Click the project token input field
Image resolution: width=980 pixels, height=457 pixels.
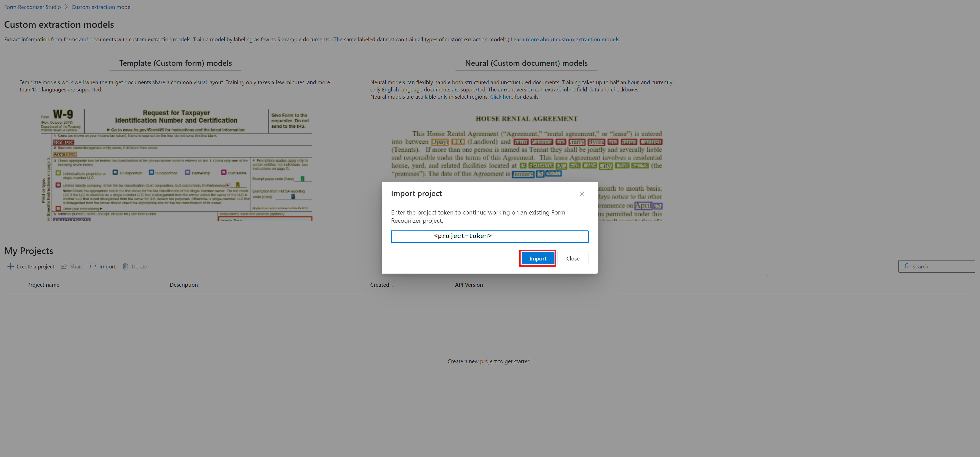(x=489, y=236)
